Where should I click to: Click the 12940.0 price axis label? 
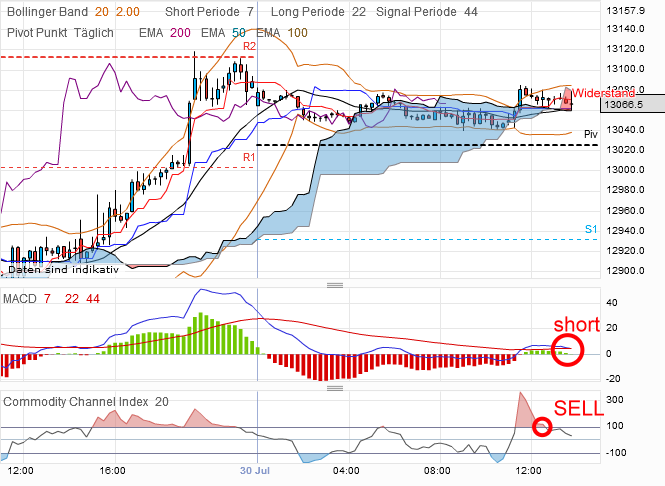626,231
